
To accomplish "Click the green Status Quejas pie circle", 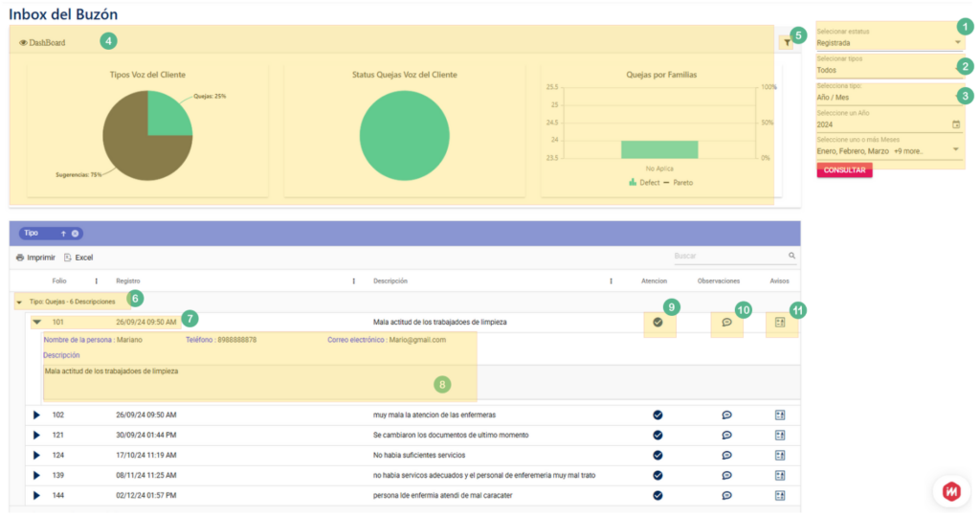I will coord(405,136).
